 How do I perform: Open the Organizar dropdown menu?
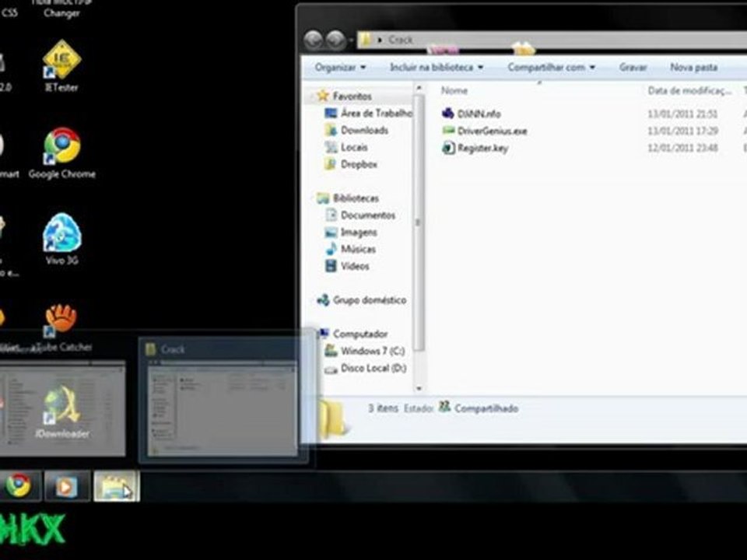tap(340, 68)
